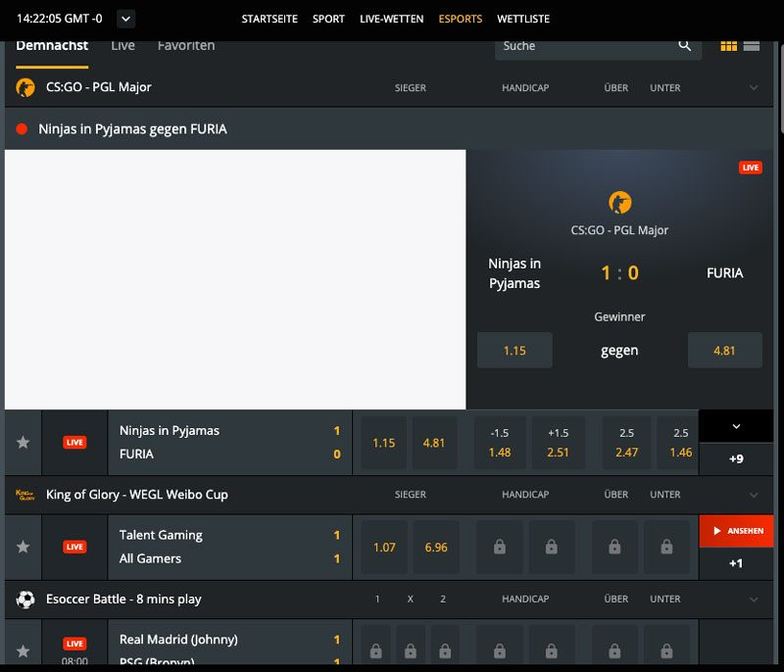The image size is (784, 672).
Task: Click the Esoccer Battle soccer ball icon
Action: pyautogui.click(x=25, y=600)
